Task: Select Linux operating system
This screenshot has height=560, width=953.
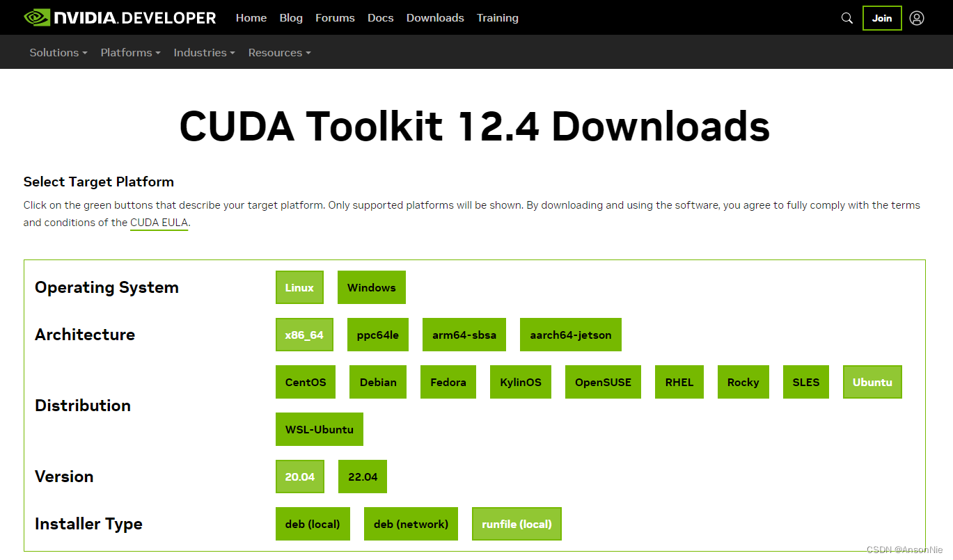Action: (299, 287)
